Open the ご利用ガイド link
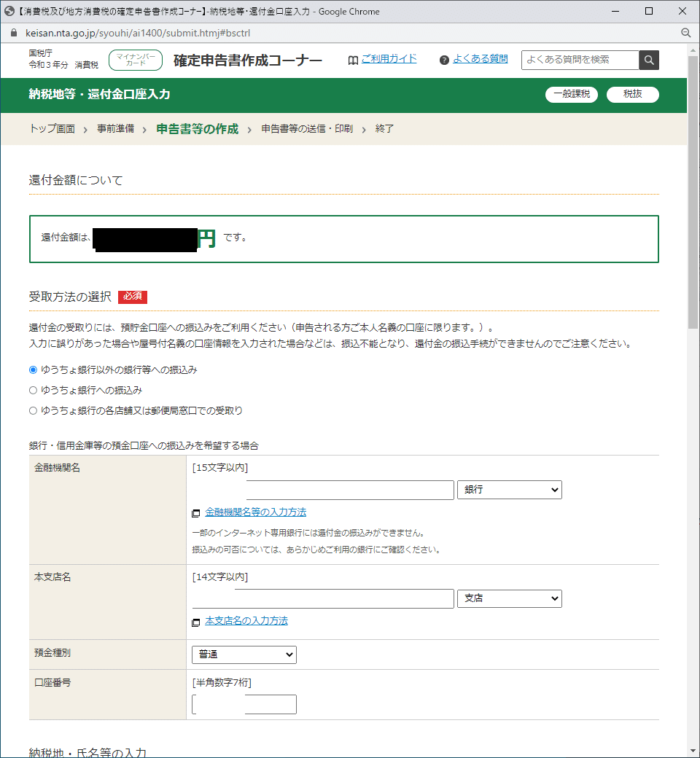 [x=389, y=59]
